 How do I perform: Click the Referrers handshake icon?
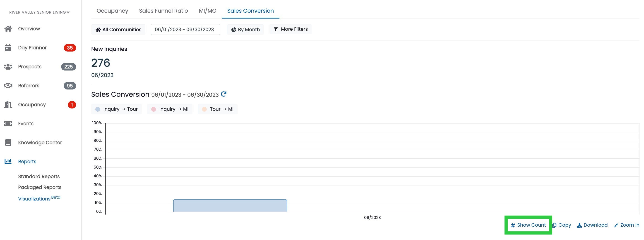8,86
